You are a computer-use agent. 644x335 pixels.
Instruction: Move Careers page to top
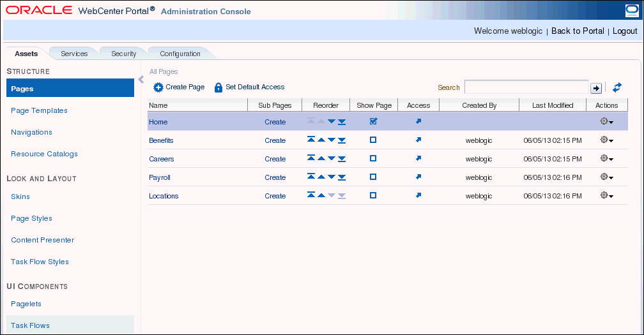(311, 158)
